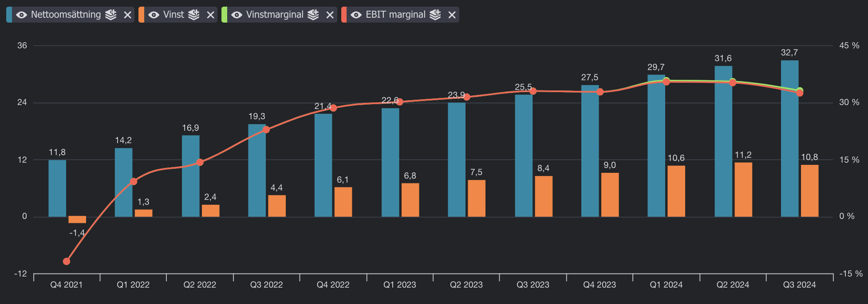Click the EBIT marginal legend label

point(395,15)
